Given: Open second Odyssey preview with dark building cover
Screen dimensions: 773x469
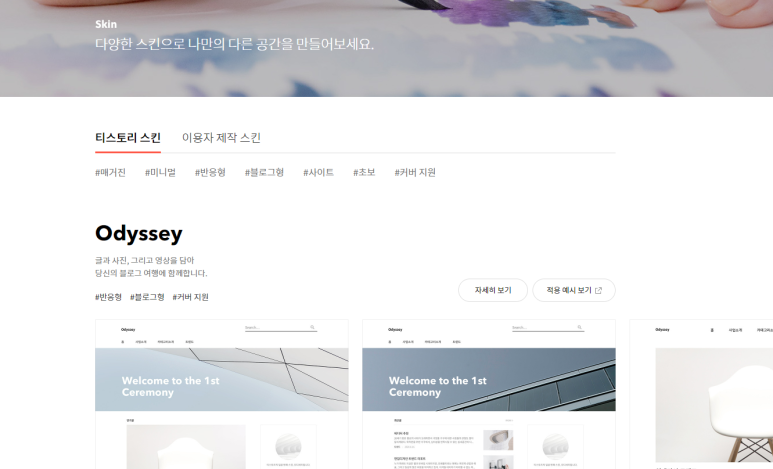Looking at the screenshot, I should pos(489,394).
